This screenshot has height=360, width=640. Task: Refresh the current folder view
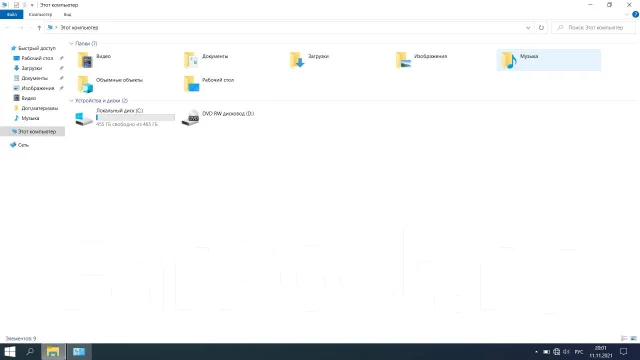541,28
